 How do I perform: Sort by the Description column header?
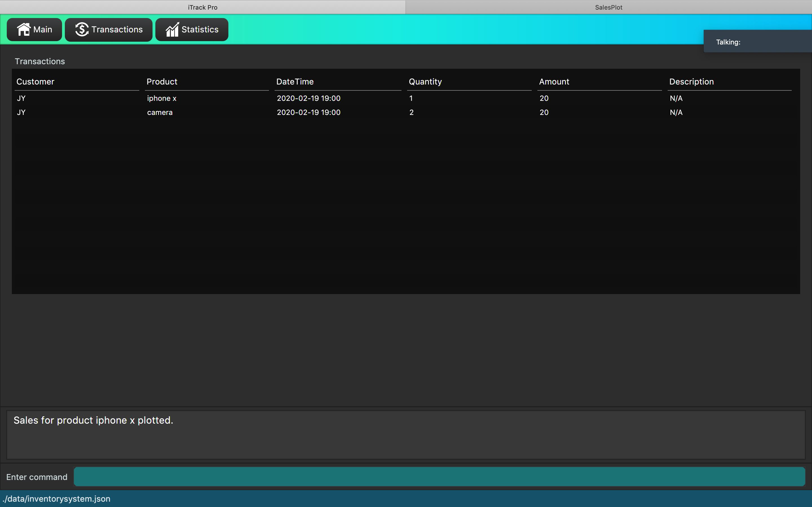coord(691,81)
